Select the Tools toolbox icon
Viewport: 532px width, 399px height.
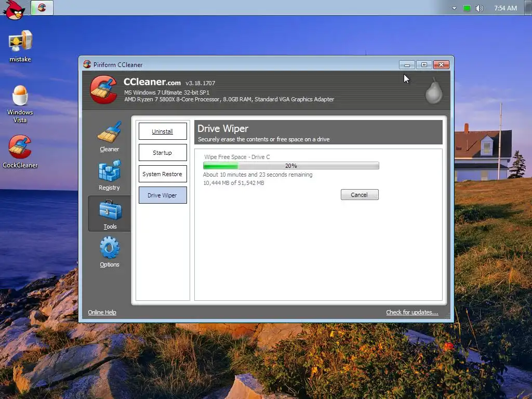110,210
